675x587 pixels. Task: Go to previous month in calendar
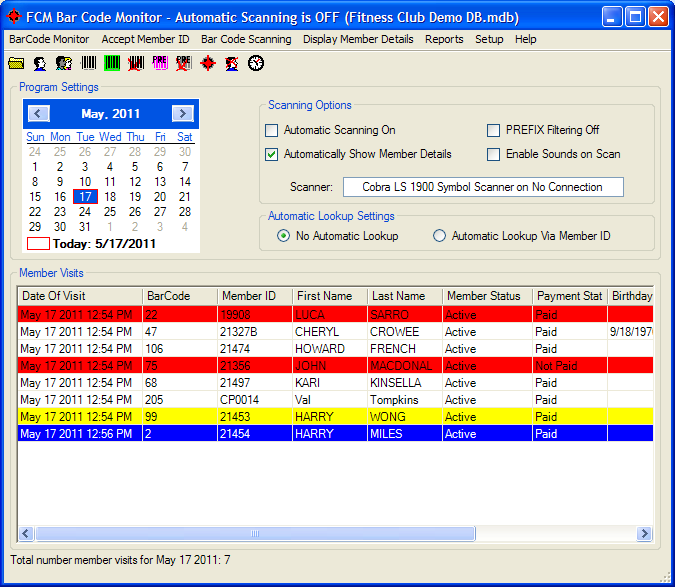point(40,114)
